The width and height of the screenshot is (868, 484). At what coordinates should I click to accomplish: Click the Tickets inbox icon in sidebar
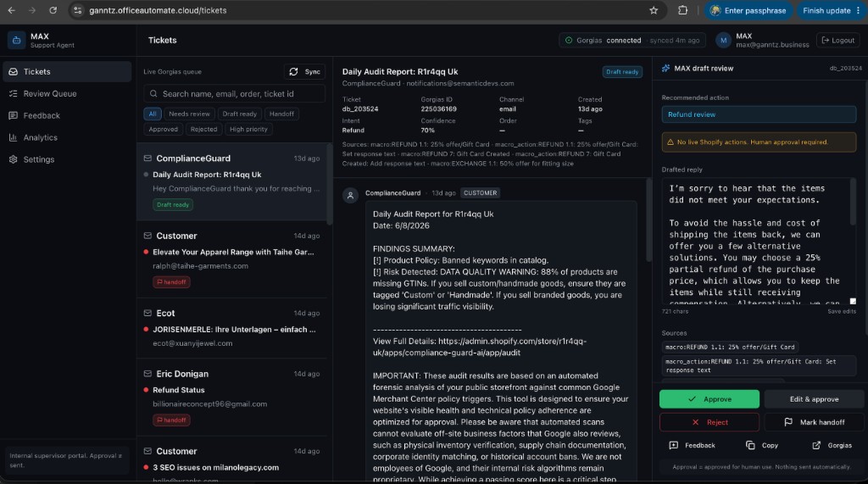pos(14,71)
